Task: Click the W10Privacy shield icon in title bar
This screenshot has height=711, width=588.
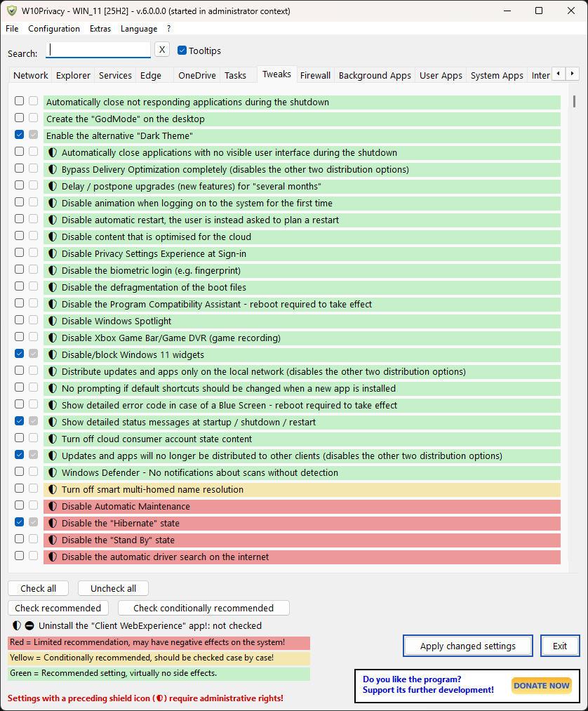Action: tap(12, 11)
